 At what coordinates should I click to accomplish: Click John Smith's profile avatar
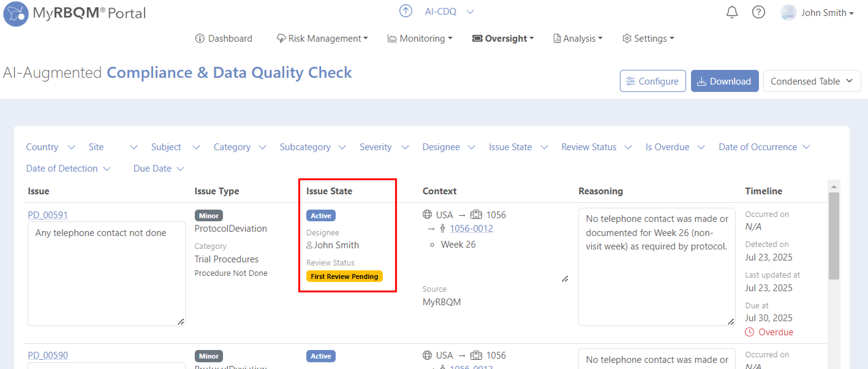pos(788,13)
